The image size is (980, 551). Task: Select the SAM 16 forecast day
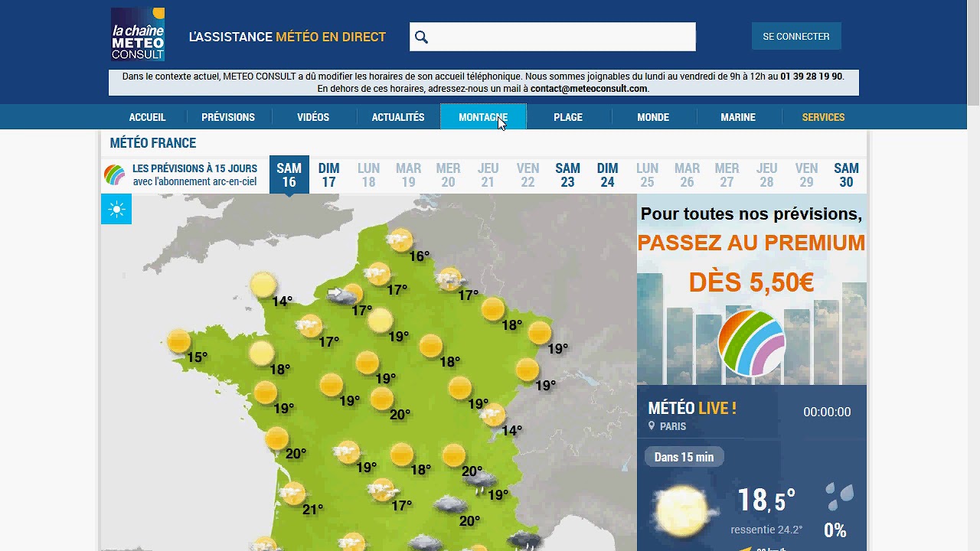click(289, 174)
